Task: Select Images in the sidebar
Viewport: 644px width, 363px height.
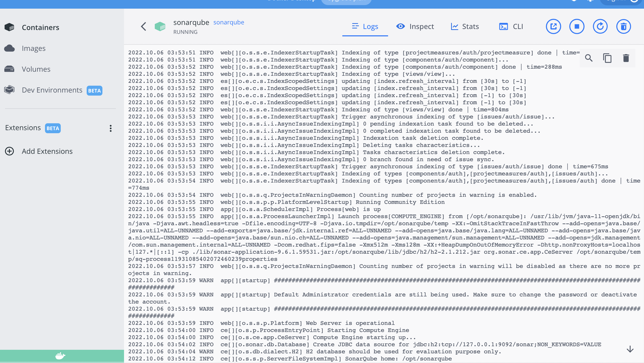Action: pyautogui.click(x=34, y=48)
